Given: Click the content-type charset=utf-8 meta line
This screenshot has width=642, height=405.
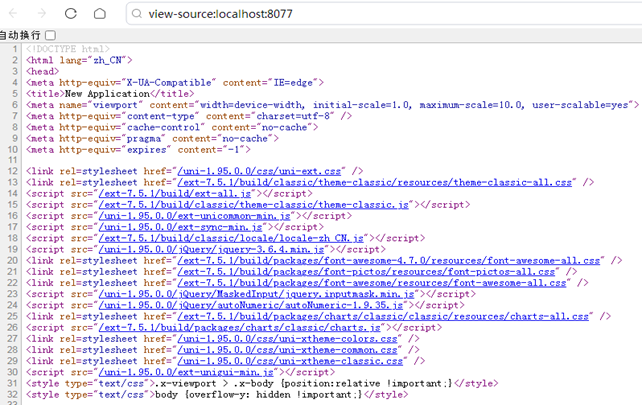Looking at the screenshot, I should 189,116.
